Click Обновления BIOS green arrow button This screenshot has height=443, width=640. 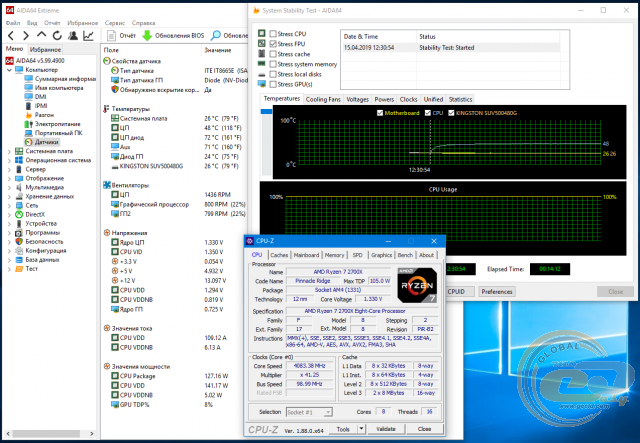[x=173, y=36]
